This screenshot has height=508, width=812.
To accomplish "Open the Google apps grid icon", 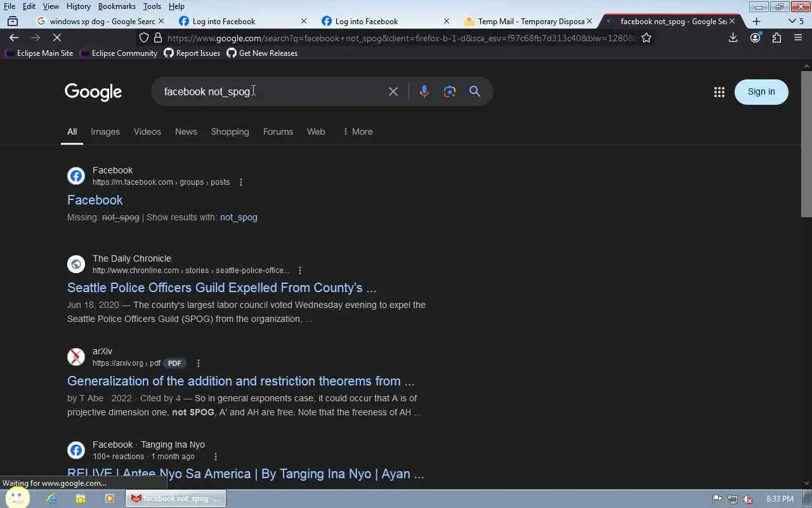I will point(719,92).
